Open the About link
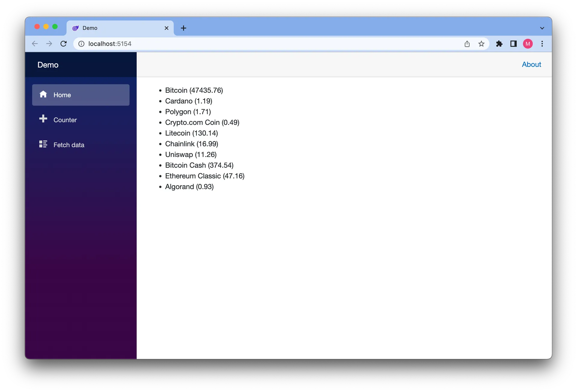577x392 pixels. click(x=531, y=64)
